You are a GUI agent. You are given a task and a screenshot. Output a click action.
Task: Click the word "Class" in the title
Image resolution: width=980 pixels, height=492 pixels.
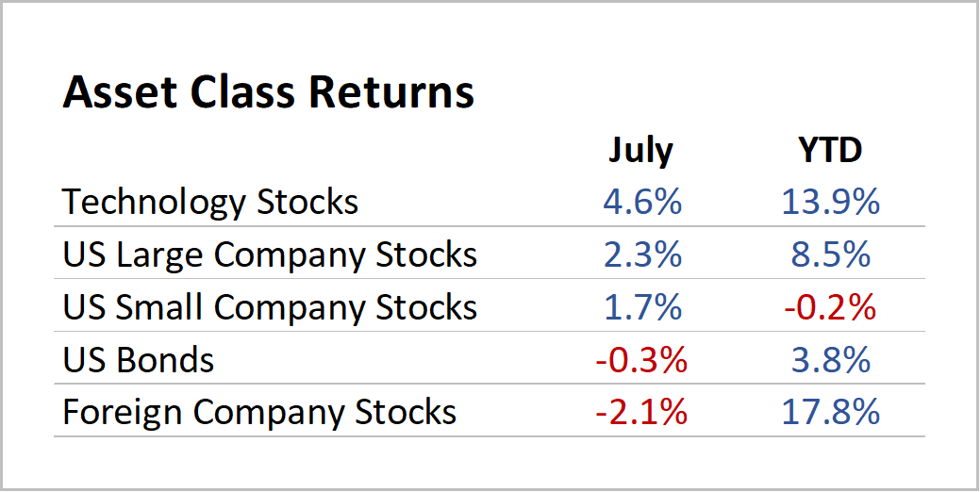pos(248,92)
